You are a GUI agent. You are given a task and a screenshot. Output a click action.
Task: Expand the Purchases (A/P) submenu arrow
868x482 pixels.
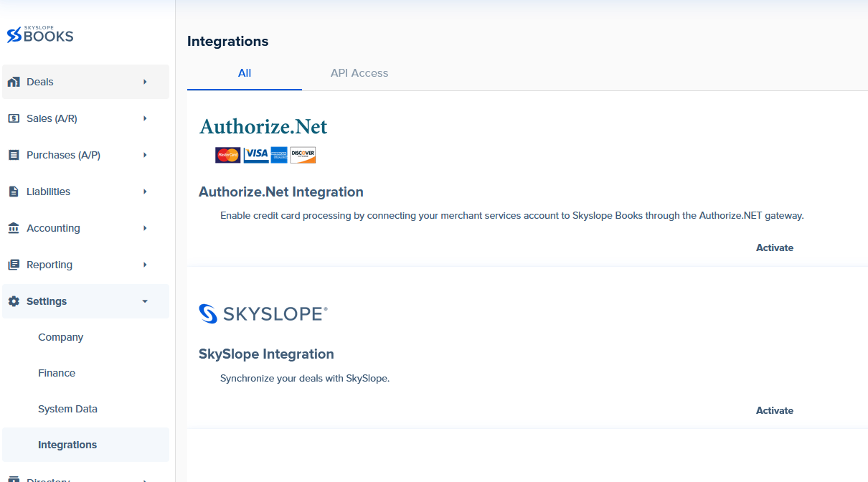pos(145,155)
